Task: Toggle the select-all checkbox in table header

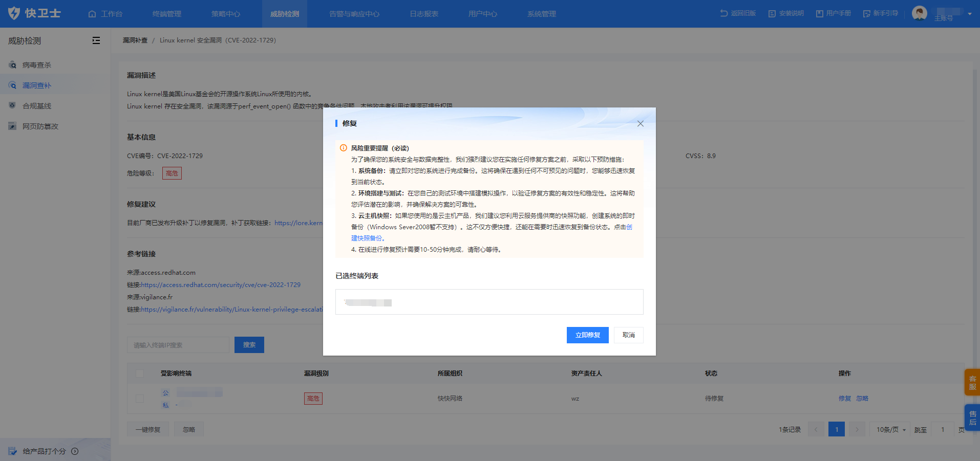Action: pos(140,374)
